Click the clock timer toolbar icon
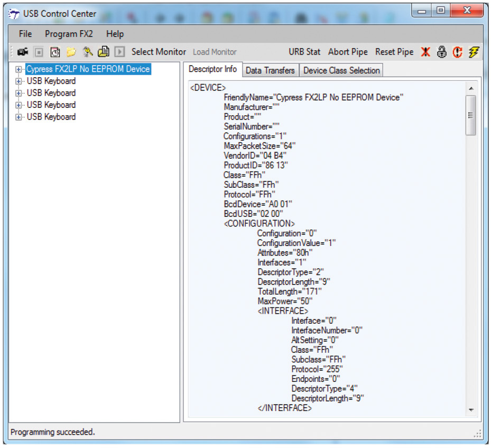The width and height of the screenshot is (492, 448). point(54,52)
